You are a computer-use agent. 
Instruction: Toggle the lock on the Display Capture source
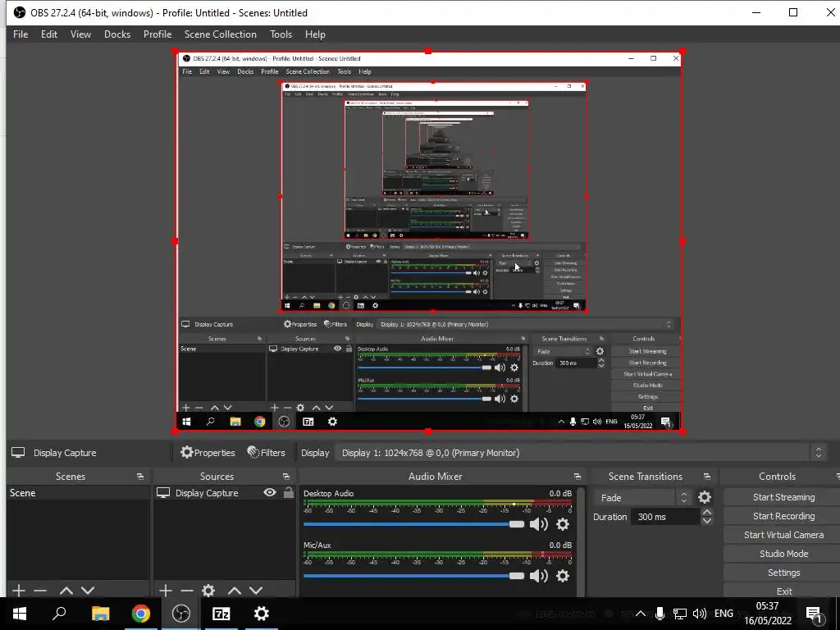(288, 492)
